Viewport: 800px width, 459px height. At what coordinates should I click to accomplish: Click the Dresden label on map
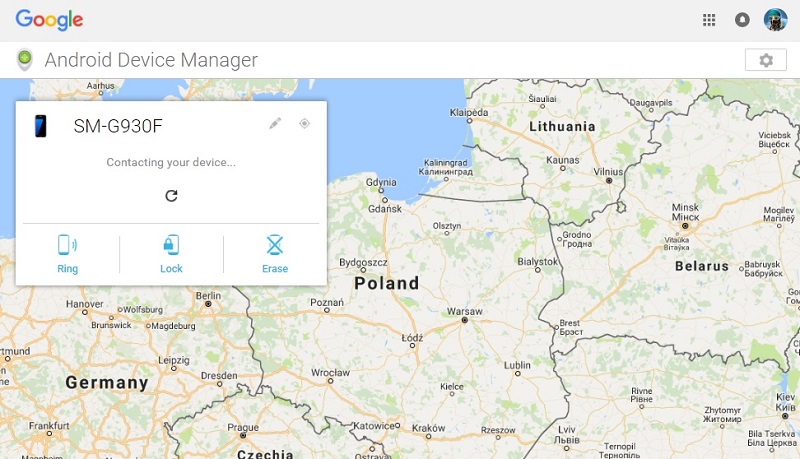219,375
